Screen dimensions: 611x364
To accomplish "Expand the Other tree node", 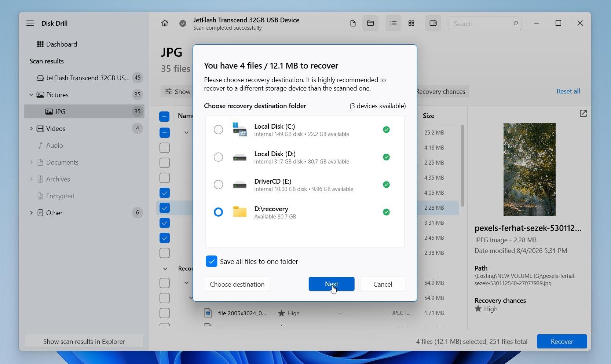I will (31, 213).
